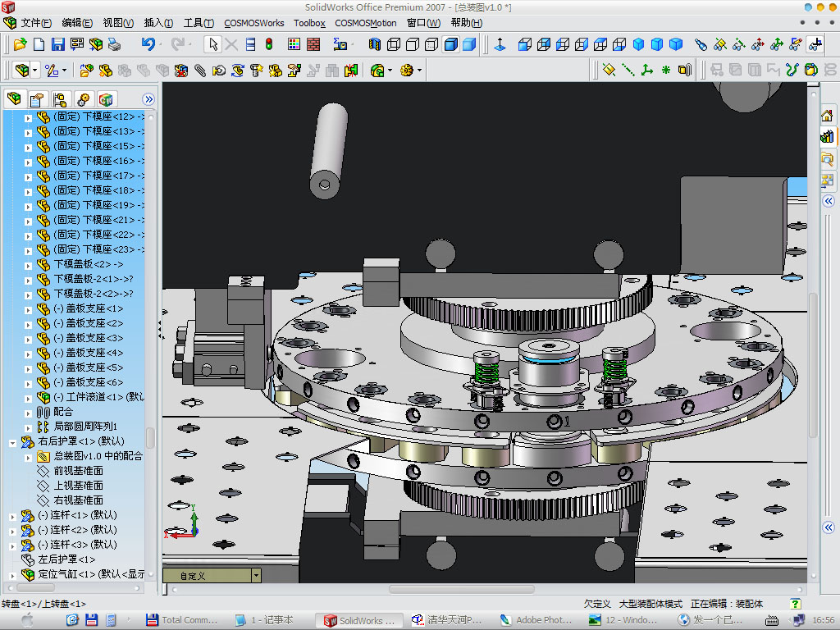Select (-) 工件滚道<1> in the tree
The image size is (840, 630).
point(98,397)
